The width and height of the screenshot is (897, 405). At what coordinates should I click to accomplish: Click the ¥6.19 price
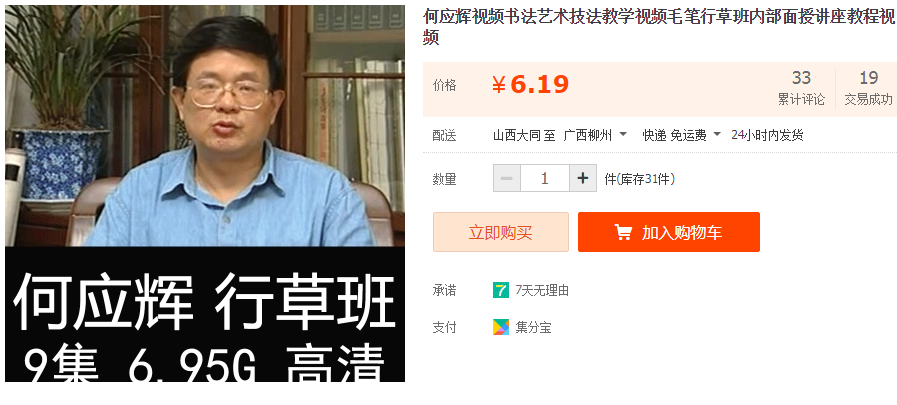[530, 85]
